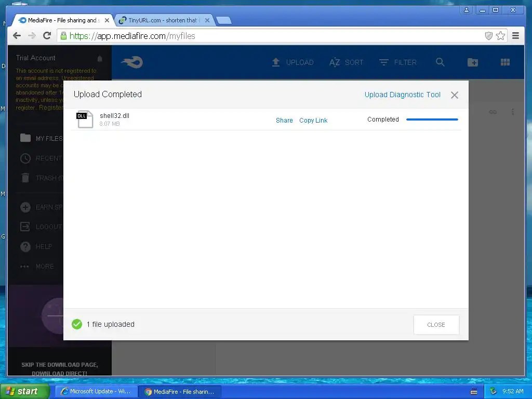Open the Upload Diagnostic Tool link
Screen dimensions: 532x399
403,95
